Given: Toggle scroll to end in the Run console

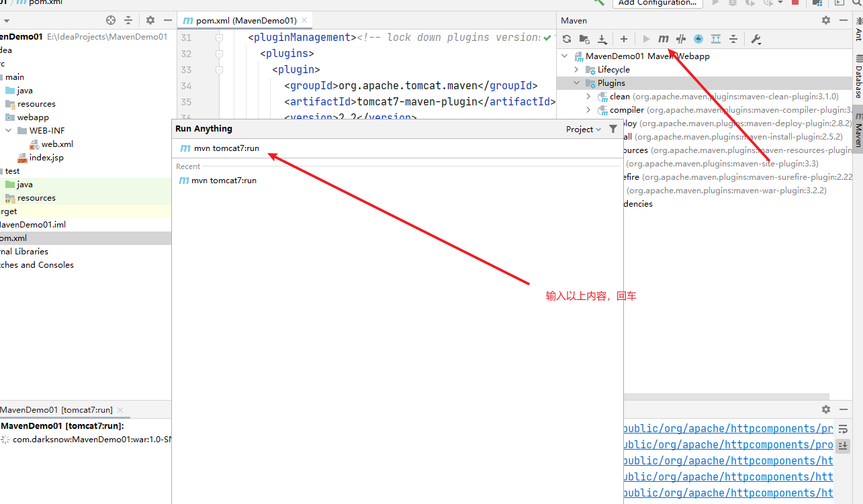Looking at the screenshot, I should 844,445.
